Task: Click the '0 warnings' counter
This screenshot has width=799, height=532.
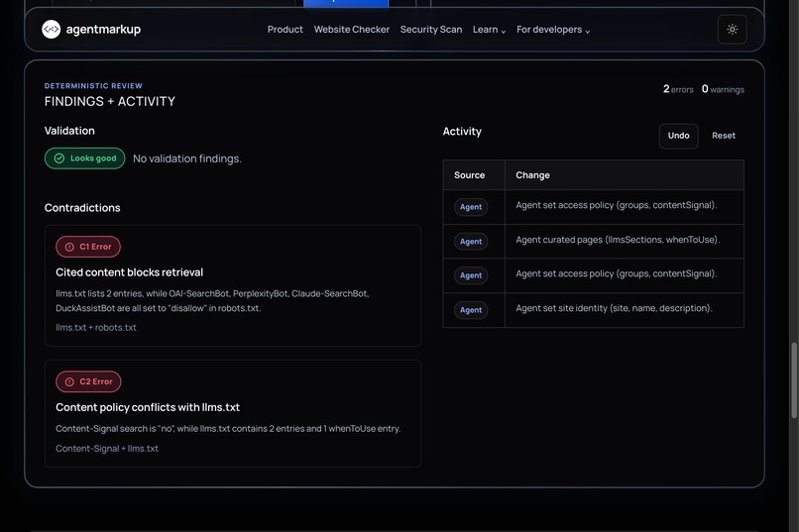Action: 723,89
